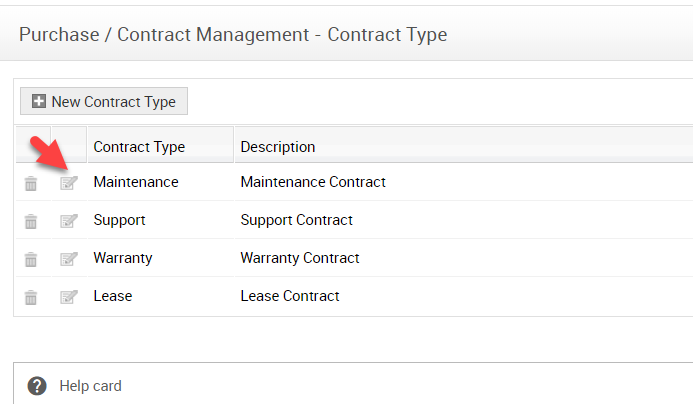Click the Description column header
The image size is (693, 404).
coord(278,147)
